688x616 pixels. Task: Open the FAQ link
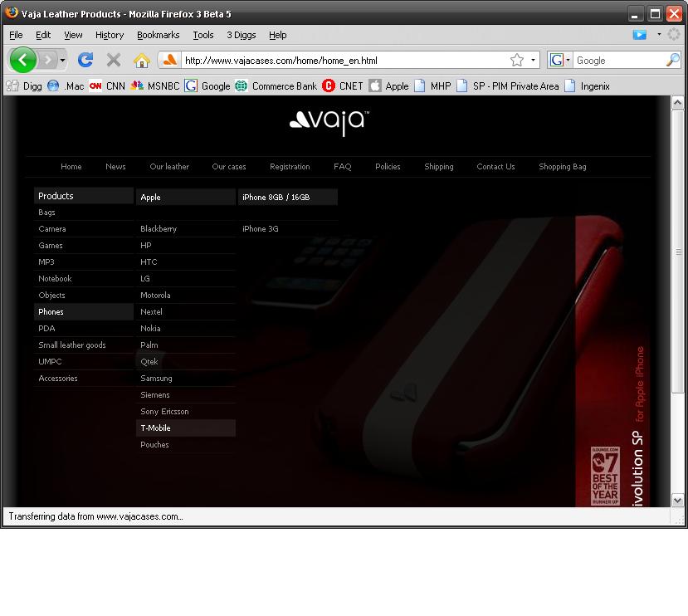coord(342,166)
